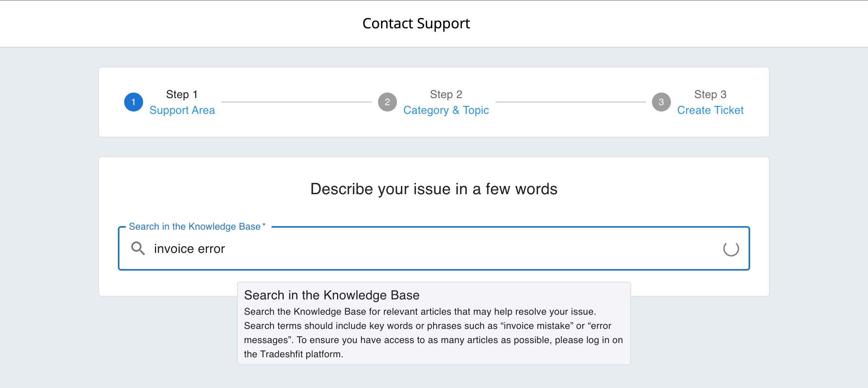Viewport: 868px width, 388px height.
Task: Click the "Step 3" label text
Action: [710, 95]
